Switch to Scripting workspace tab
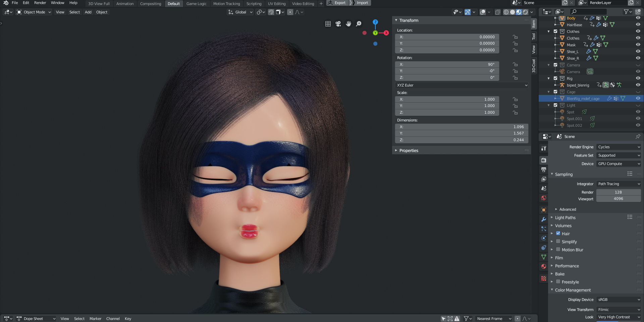 coord(254,4)
